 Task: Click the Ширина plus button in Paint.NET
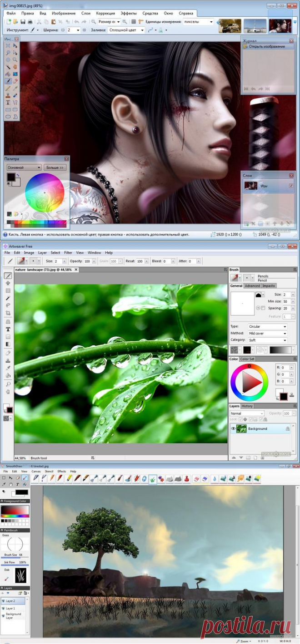click(x=85, y=30)
